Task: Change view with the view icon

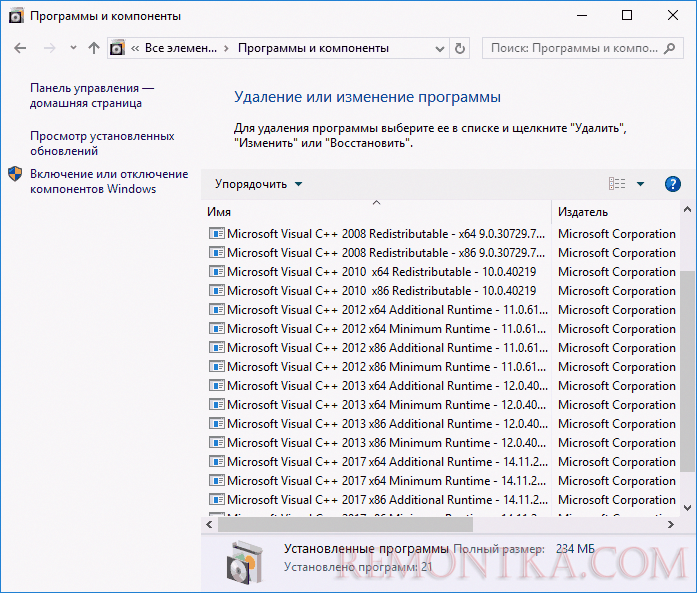Action: pyautogui.click(x=617, y=184)
